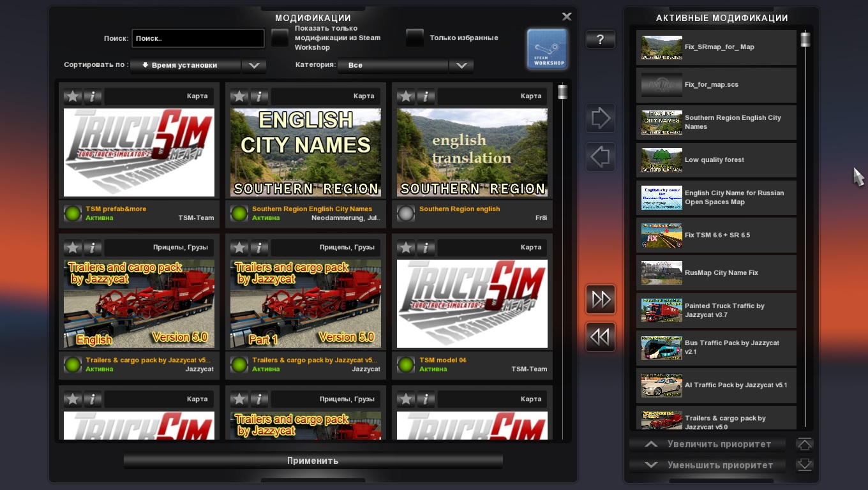Click the TSM prefab&more title text

[116, 209]
